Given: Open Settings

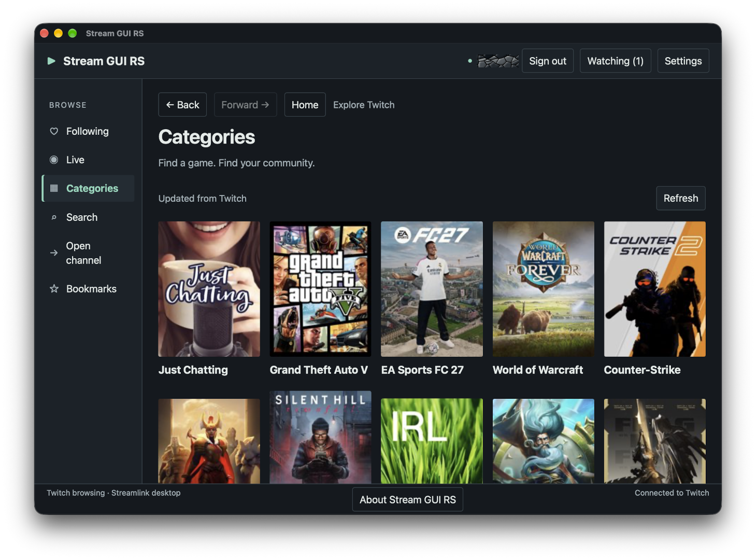Looking at the screenshot, I should coord(683,61).
